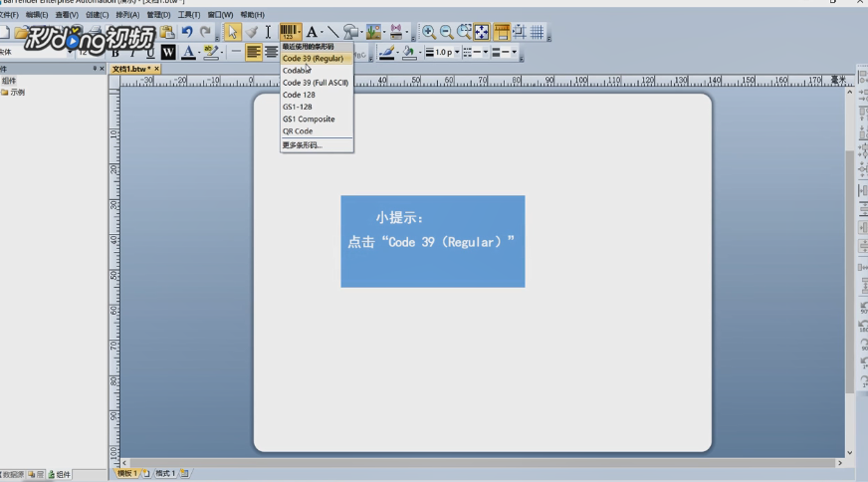Toggle left text alignment
Image resolution: width=868 pixels, height=482 pixels.
[x=254, y=52]
